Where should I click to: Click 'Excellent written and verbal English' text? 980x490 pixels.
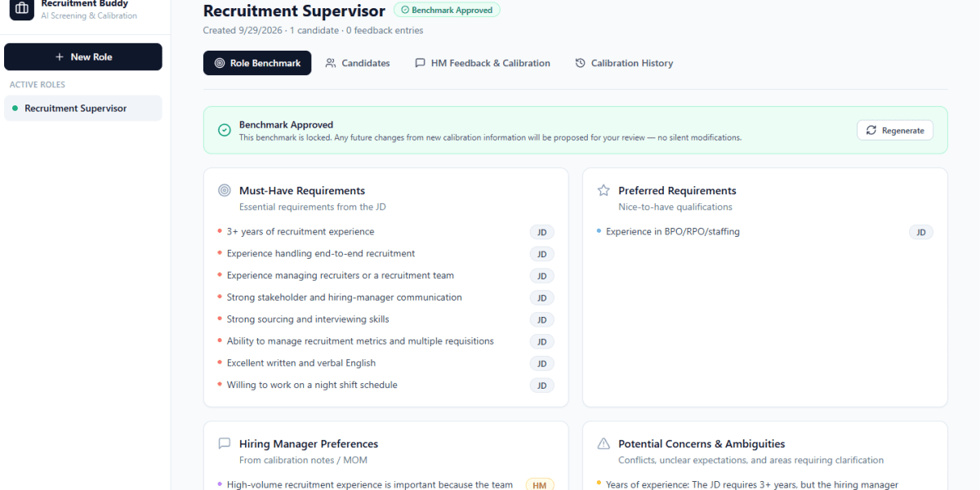(x=301, y=363)
